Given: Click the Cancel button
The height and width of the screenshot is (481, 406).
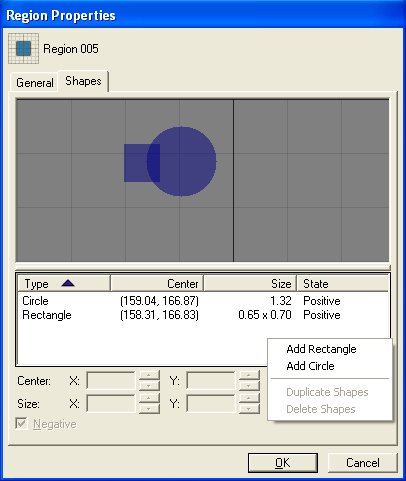Looking at the screenshot, I should (363, 463).
